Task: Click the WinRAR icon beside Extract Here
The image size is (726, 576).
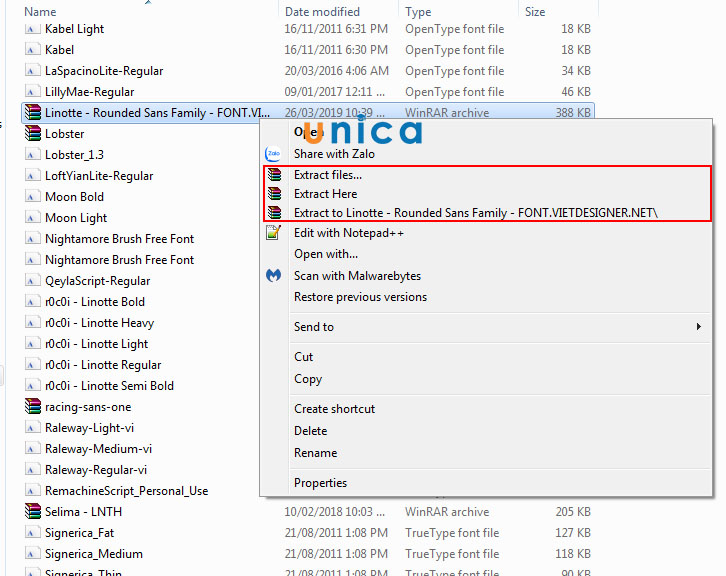Action: pyautogui.click(x=274, y=194)
